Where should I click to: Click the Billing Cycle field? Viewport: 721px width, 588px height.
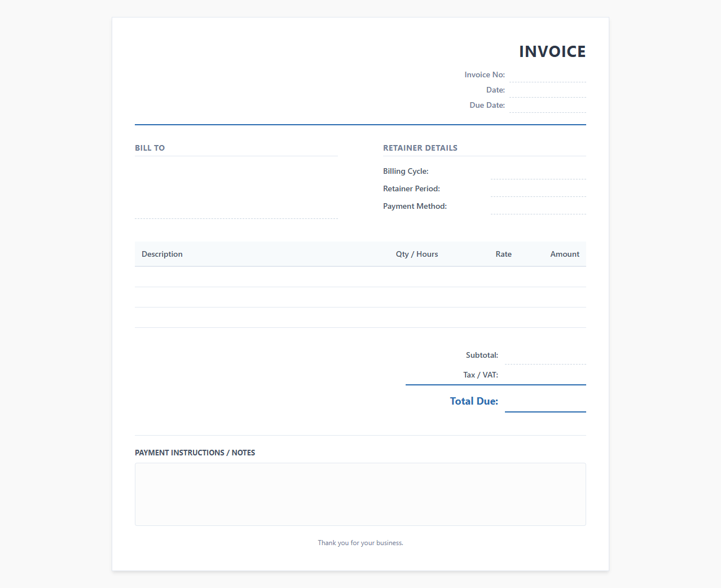tap(538, 172)
